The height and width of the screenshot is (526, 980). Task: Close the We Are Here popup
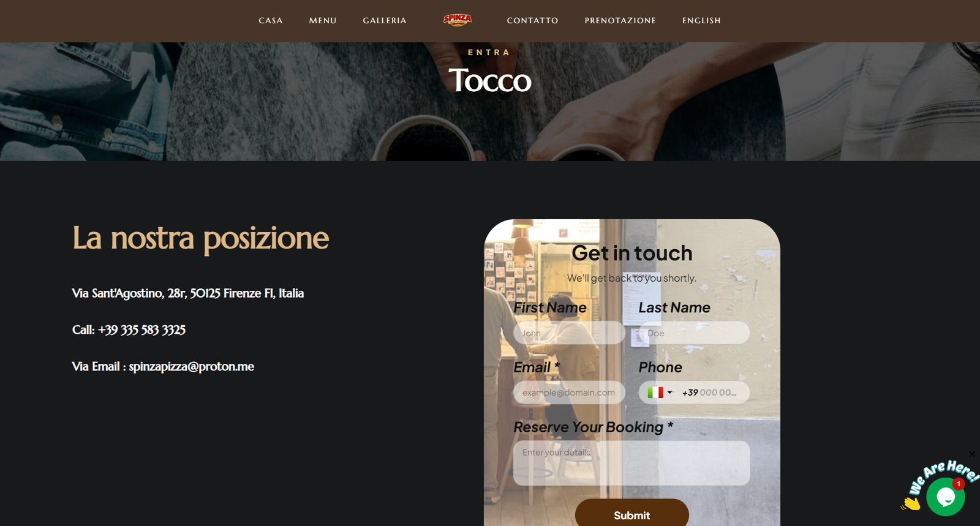(x=972, y=454)
